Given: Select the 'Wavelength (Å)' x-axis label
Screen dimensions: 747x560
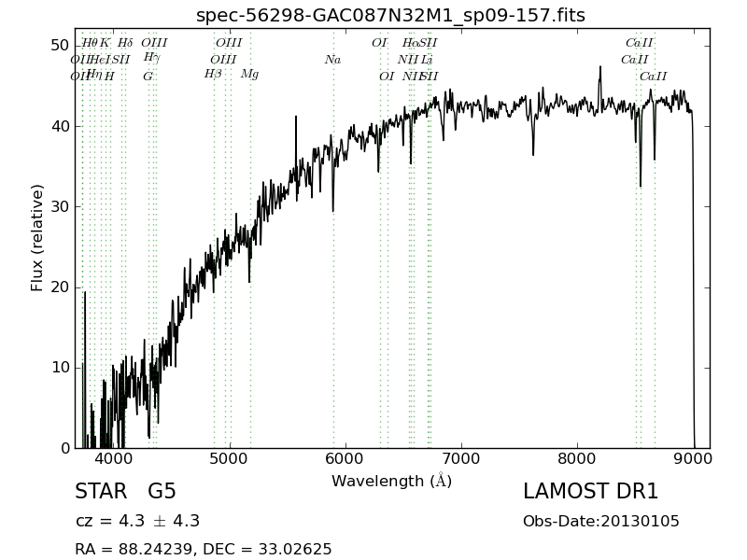Looking at the screenshot, I should (391, 481).
